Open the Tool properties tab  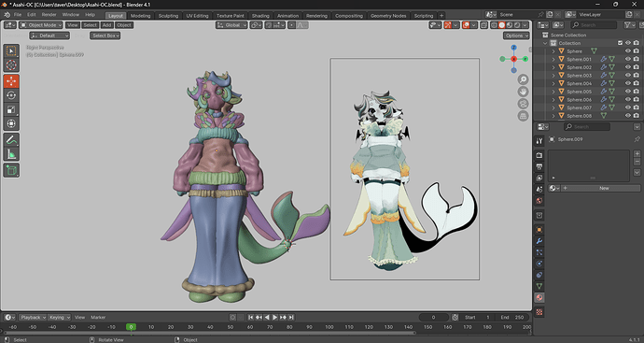(x=539, y=141)
